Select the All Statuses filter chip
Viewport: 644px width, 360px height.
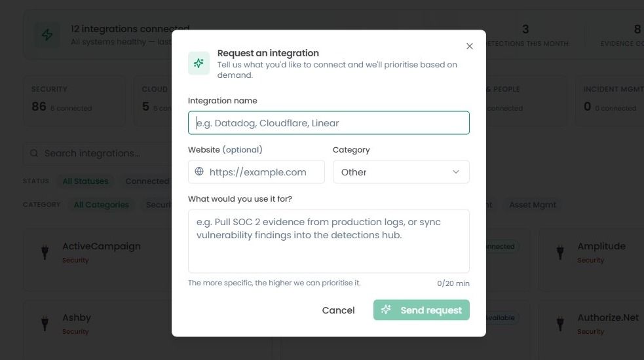85,181
